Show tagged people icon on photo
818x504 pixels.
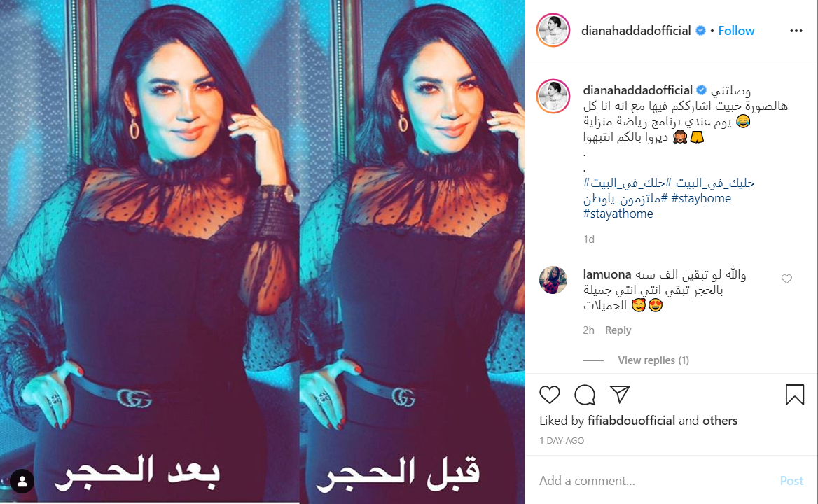[x=22, y=482]
